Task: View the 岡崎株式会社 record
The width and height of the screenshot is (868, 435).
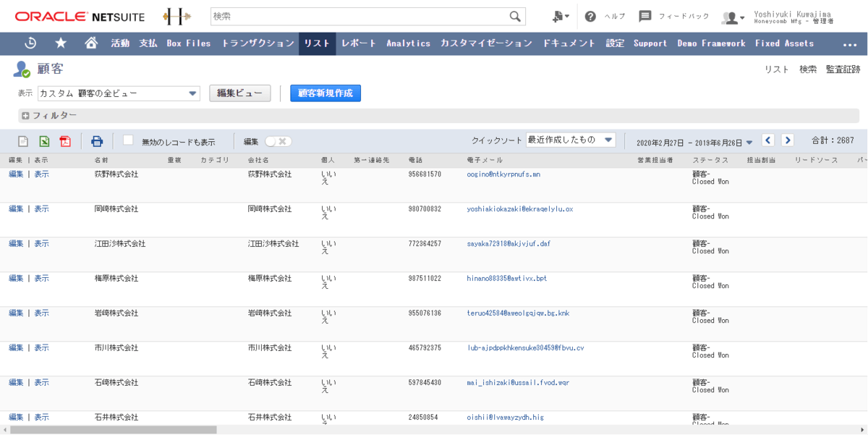Action: (x=41, y=209)
